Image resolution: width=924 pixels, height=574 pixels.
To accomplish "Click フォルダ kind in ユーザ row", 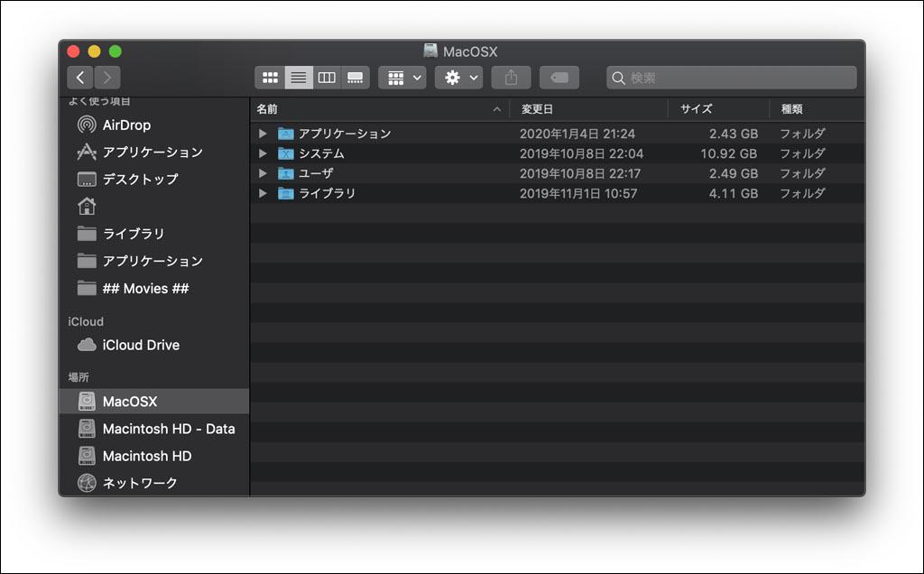I will point(802,173).
